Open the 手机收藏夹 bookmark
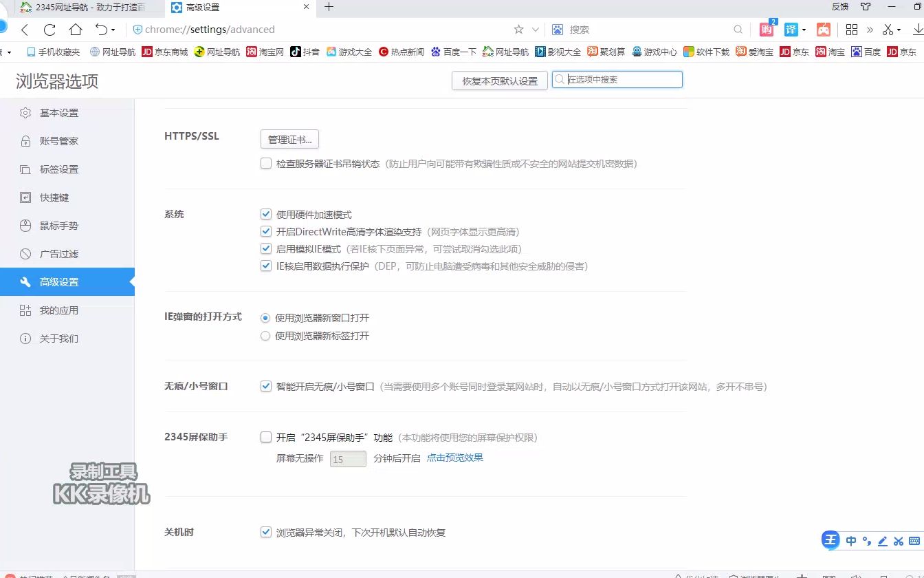This screenshot has height=578, width=924. [53, 52]
